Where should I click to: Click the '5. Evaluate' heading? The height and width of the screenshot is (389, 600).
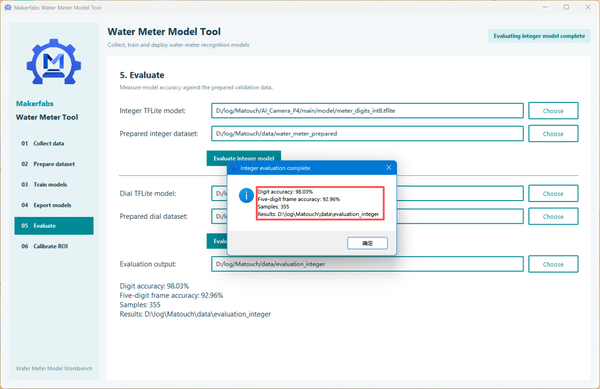click(x=142, y=75)
